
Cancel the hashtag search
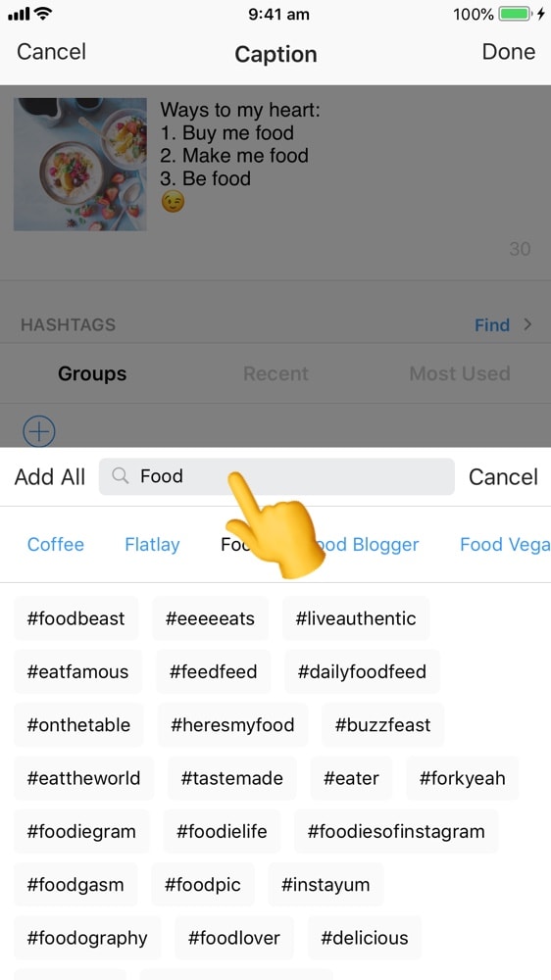click(x=503, y=477)
